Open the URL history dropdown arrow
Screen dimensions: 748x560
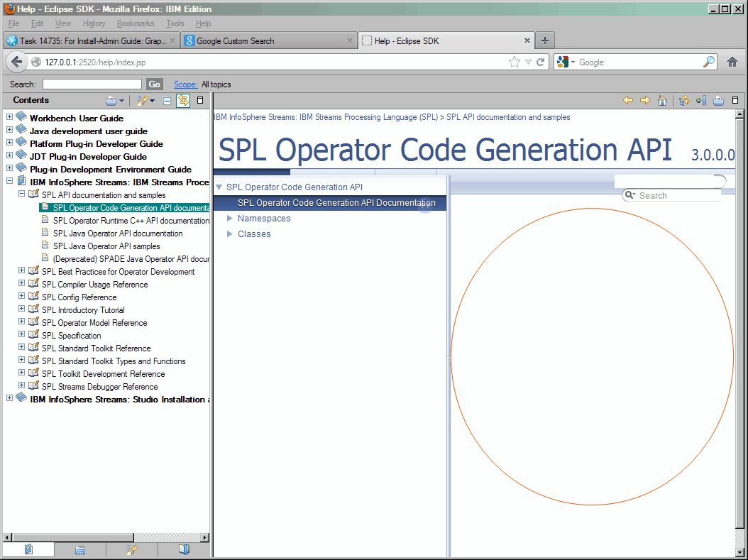(x=528, y=62)
